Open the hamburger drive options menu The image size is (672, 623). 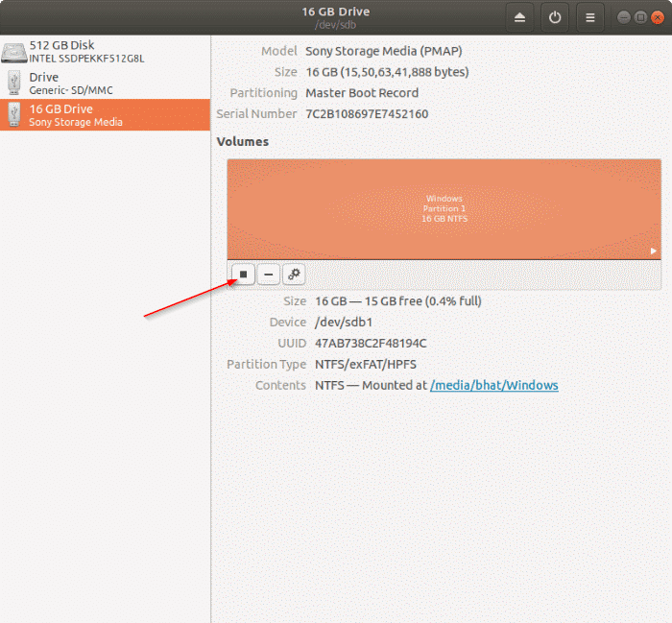click(x=590, y=17)
